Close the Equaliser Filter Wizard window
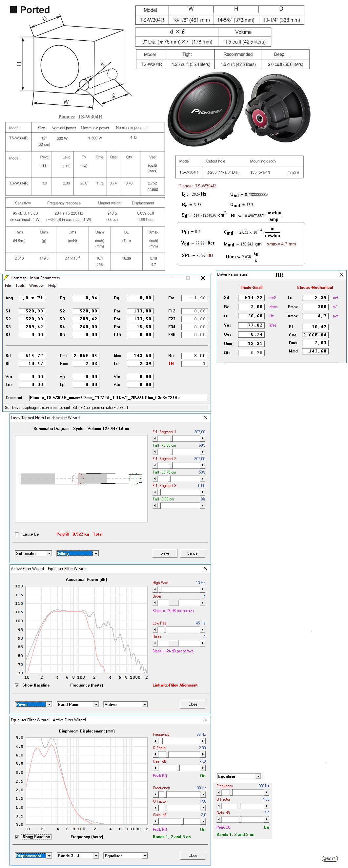This screenshot has width=348, height=868. 206,720
